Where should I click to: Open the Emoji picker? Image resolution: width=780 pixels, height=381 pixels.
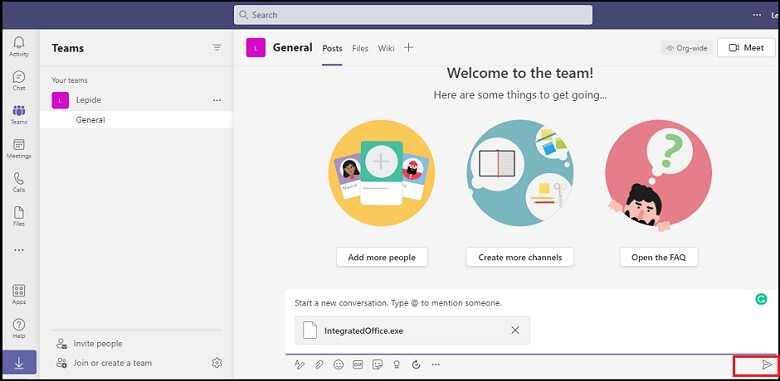tap(339, 365)
